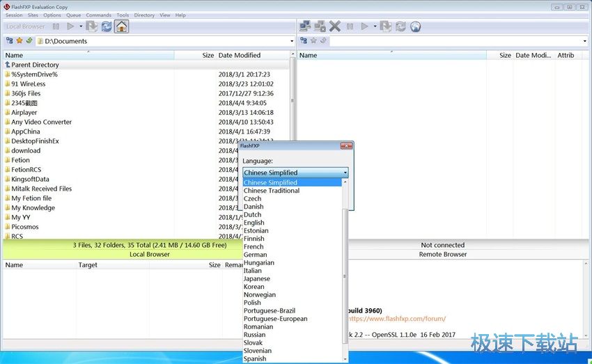Click the remote folder tree icon
This screenshot has height=364, width=592.
coord(304,40)
